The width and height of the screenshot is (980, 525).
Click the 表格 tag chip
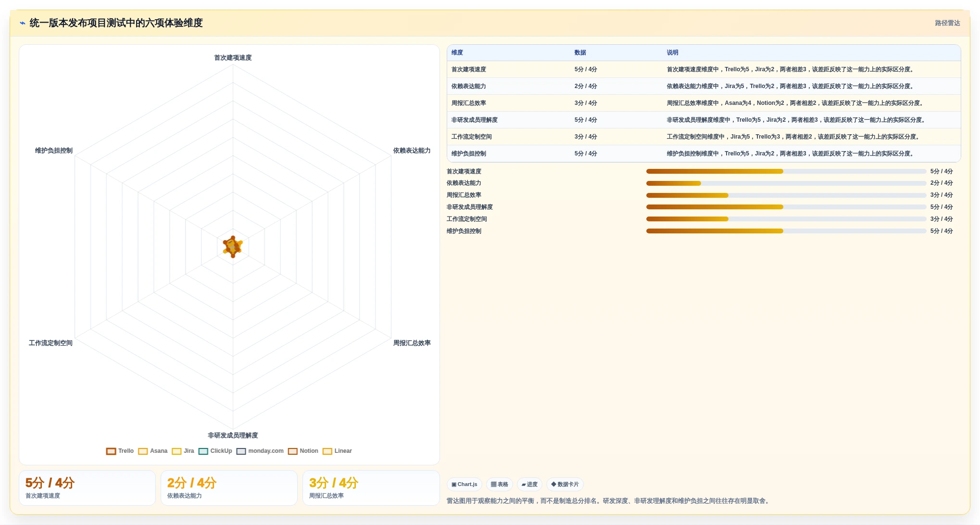500,485
